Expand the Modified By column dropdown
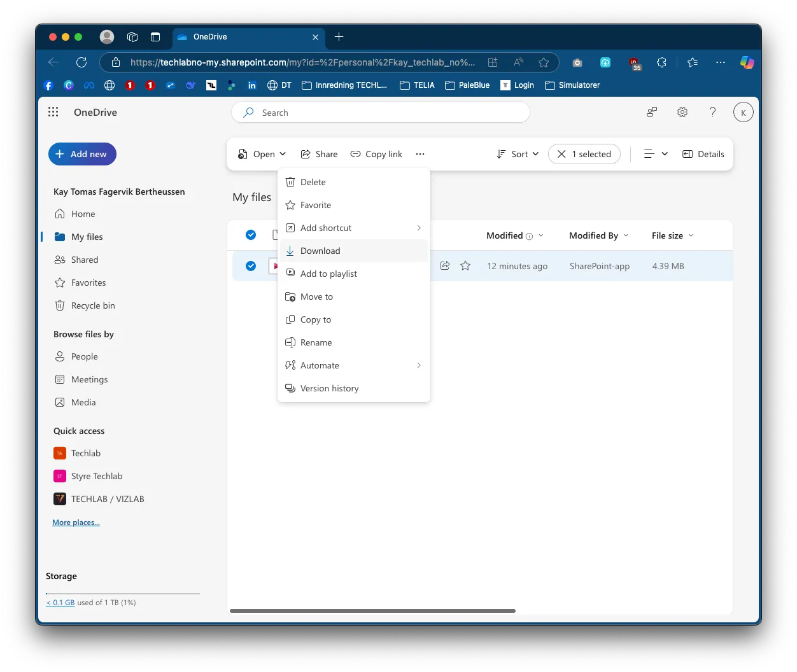797x672 pixels. [626, 235]
